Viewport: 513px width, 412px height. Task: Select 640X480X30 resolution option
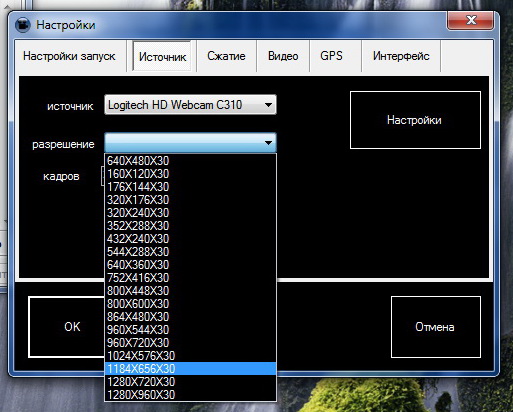(x=190, y=161)
